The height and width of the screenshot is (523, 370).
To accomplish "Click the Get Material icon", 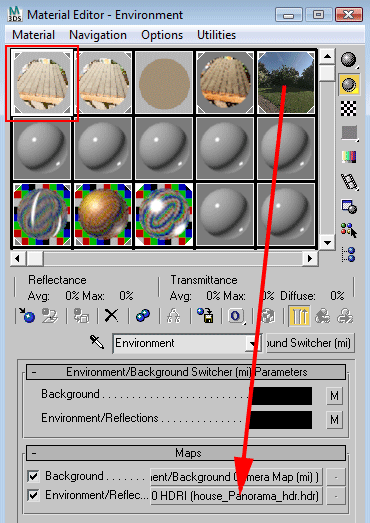I will tap(27, 316).
